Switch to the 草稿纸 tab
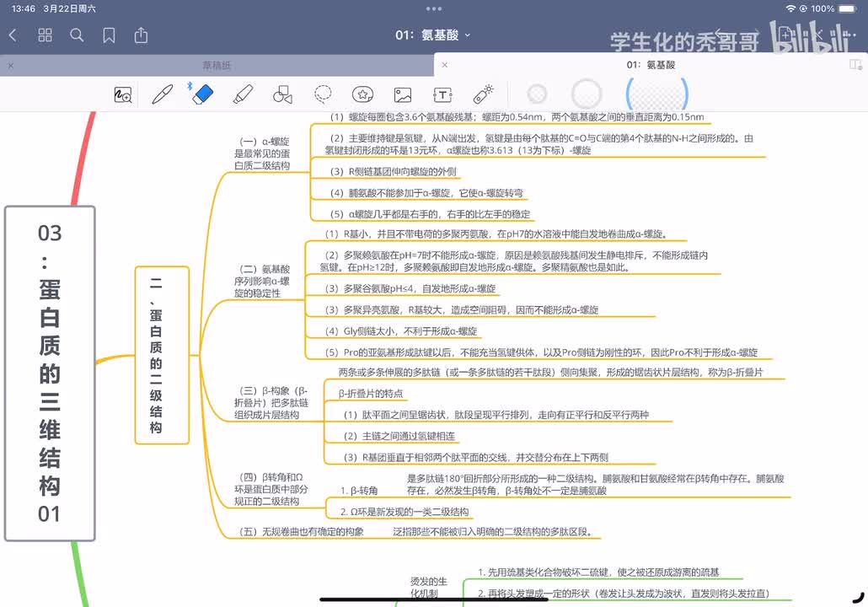This screenshot has width=868, height=607. click(217, 66)
